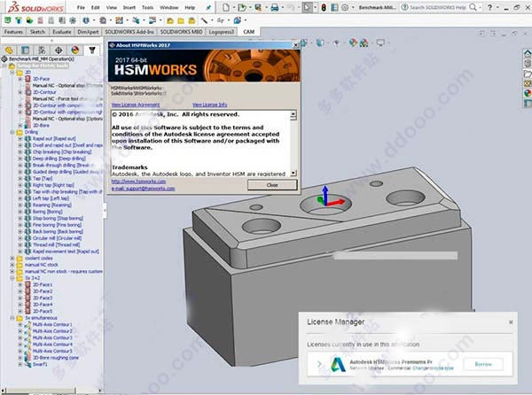This screenshot has width=532, height=395.
Task: Click the Print icon in title toolbar
Action: (275, 7)
